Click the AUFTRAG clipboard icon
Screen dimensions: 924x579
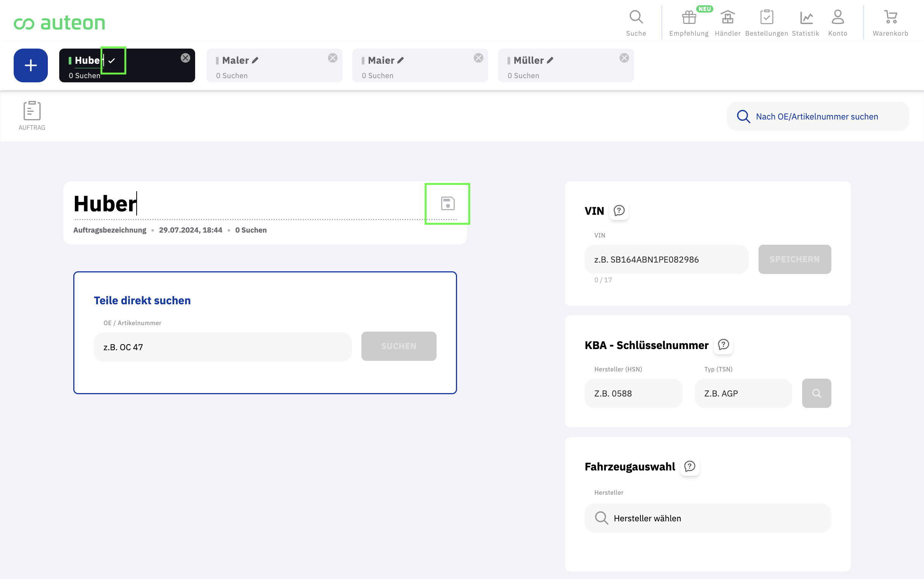32,111
